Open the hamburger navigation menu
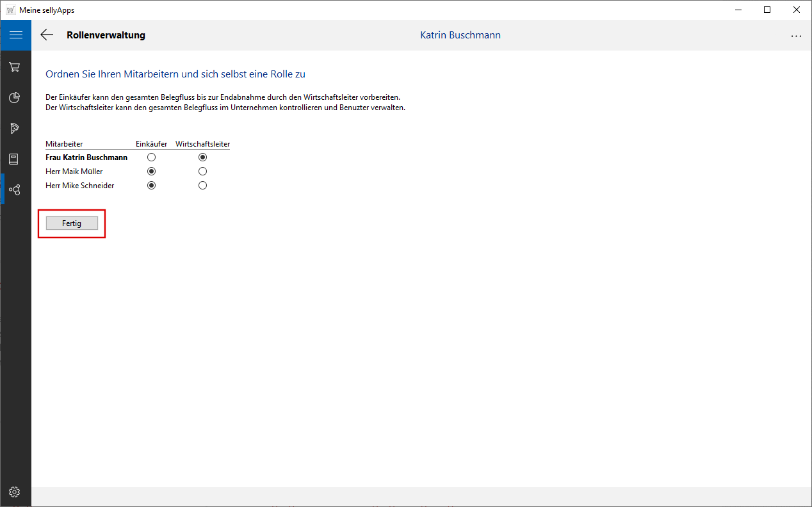 click(x=15, y=35)
